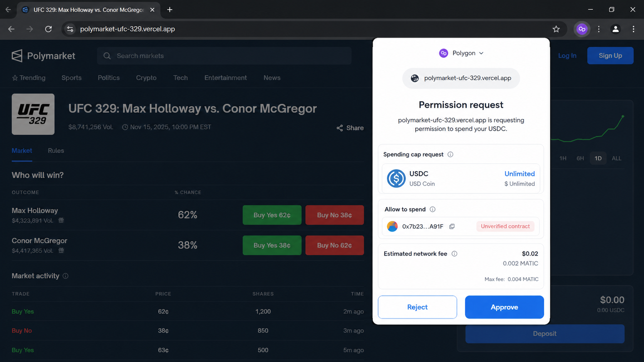Buy Yes 38¢ for Conor McGregor
The height and width of the screenshot is (362, 644).
point(272,245)
